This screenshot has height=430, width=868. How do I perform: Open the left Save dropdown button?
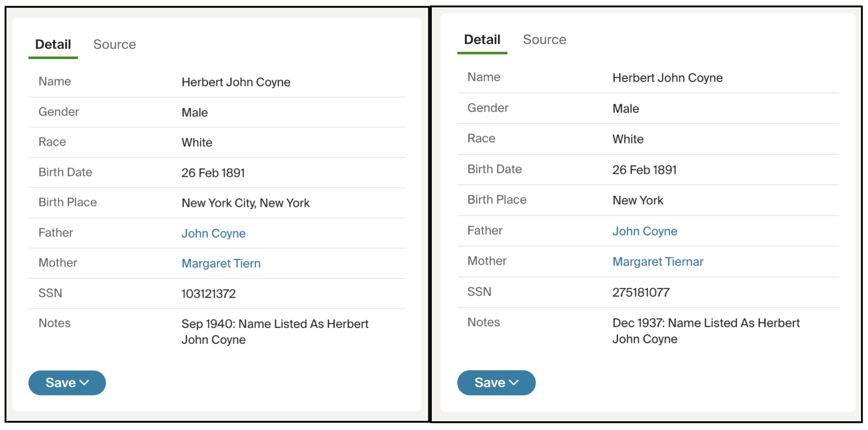pos(67,383)
